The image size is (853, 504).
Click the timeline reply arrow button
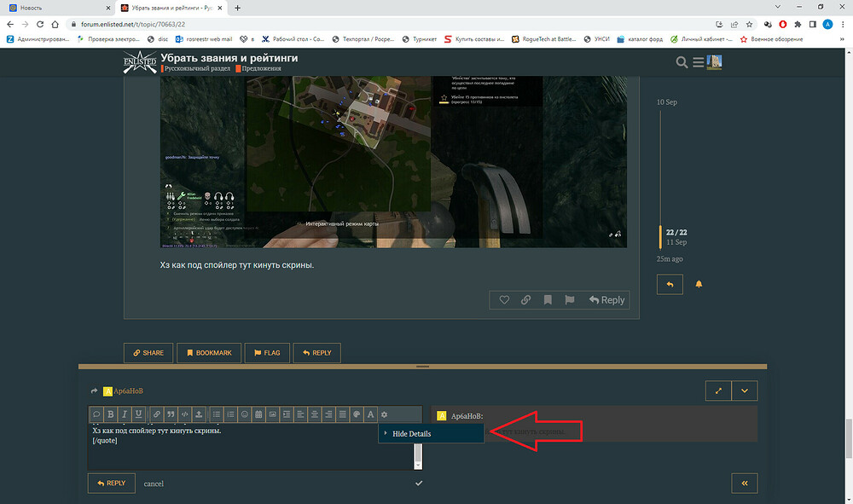pyautogui.click(x=670, y=284)
